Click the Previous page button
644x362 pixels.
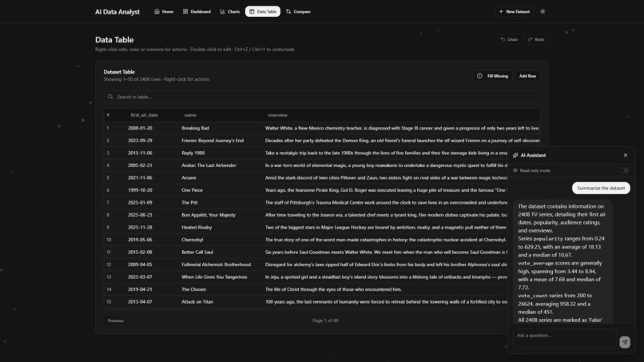pyautogui.click(x=115, y=320)
